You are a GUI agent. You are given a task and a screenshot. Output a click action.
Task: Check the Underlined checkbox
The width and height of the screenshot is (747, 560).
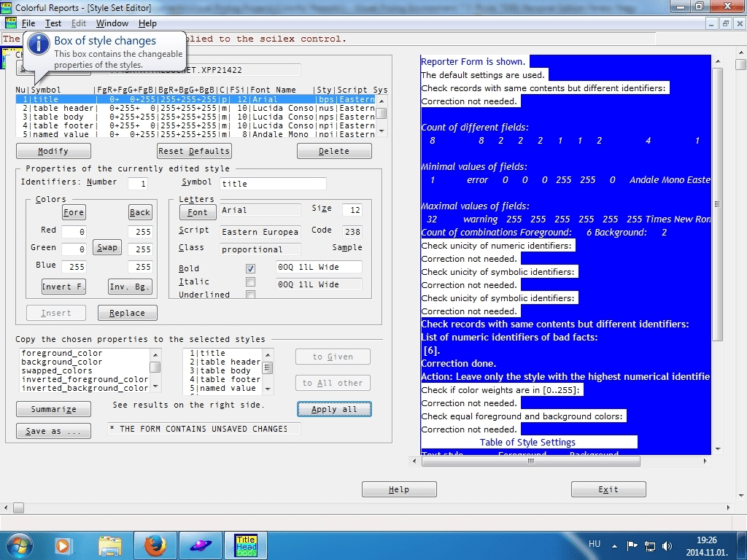tap(251, 295)
